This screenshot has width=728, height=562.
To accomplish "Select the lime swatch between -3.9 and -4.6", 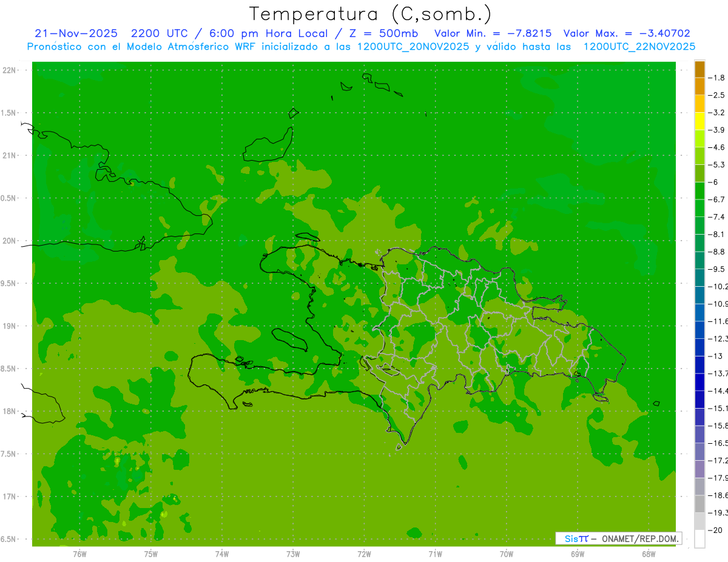I will click(x=699, y=139).
